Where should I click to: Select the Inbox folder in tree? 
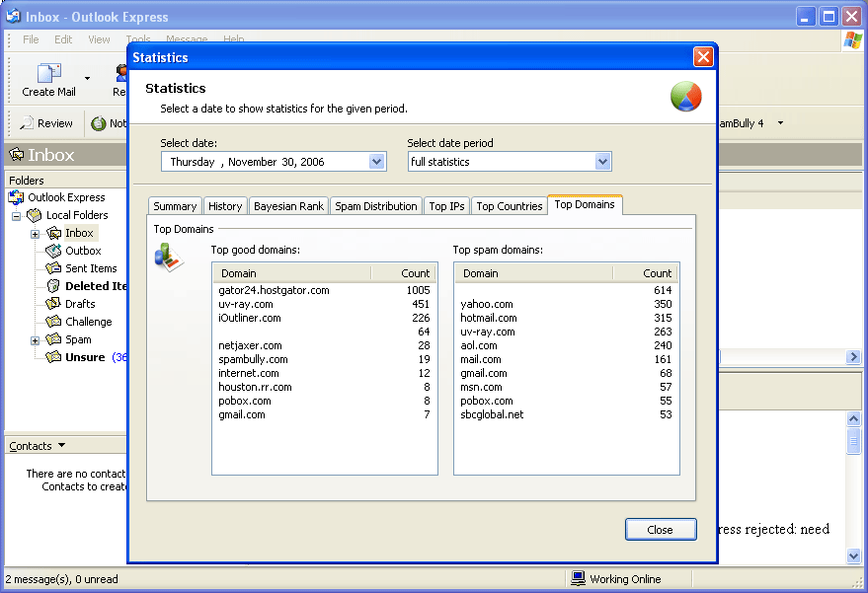[x=79, y=233]
